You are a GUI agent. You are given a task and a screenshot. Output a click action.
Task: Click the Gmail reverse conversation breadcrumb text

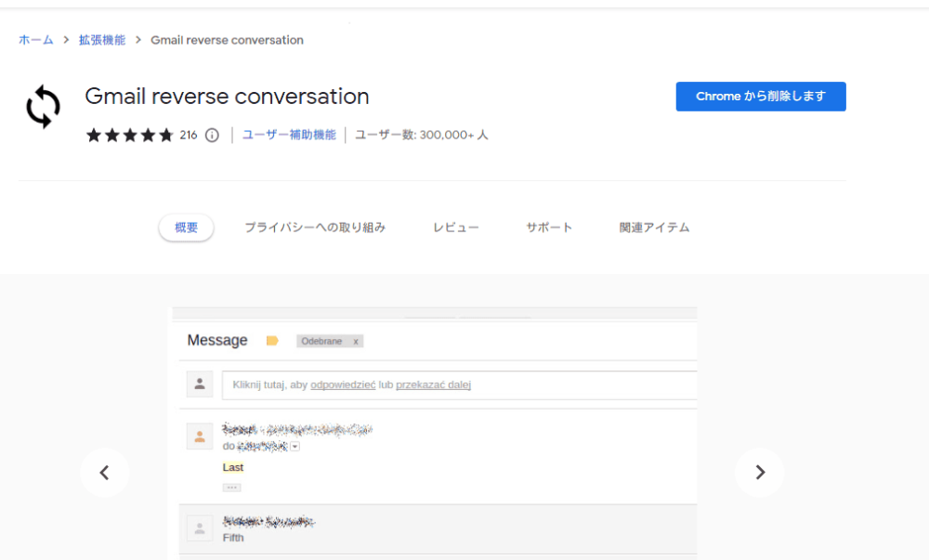(227, 40)
